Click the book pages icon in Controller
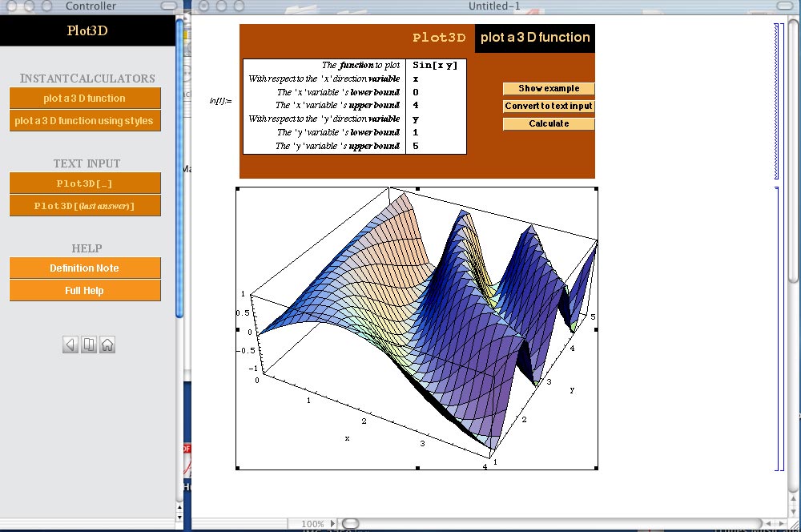Viewport: 801px width, 532px height. pos(89,345)
